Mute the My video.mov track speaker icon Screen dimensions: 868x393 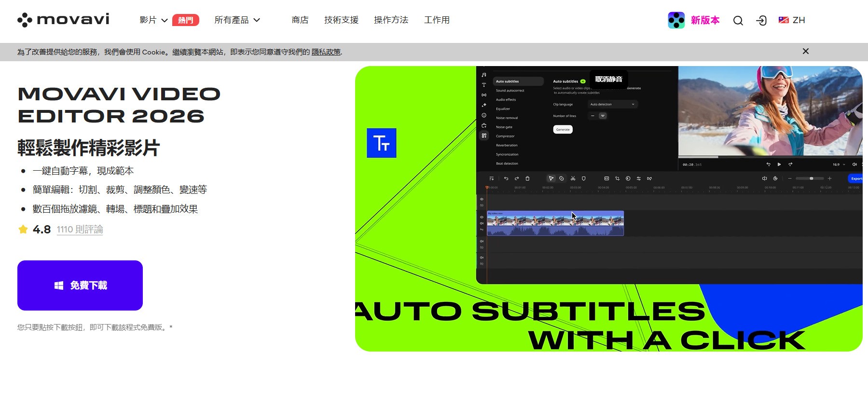click(x=482, y=223)
